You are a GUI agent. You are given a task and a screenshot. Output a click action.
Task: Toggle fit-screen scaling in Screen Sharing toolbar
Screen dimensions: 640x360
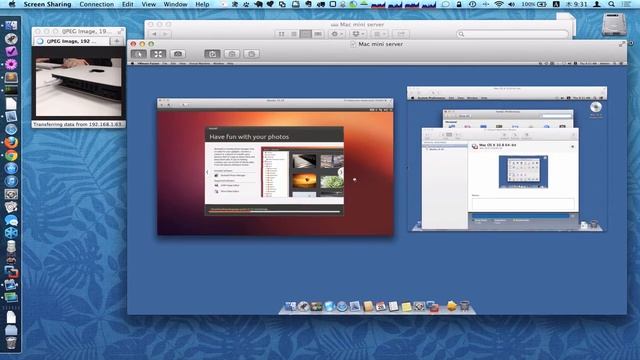[x=158, y=54]
